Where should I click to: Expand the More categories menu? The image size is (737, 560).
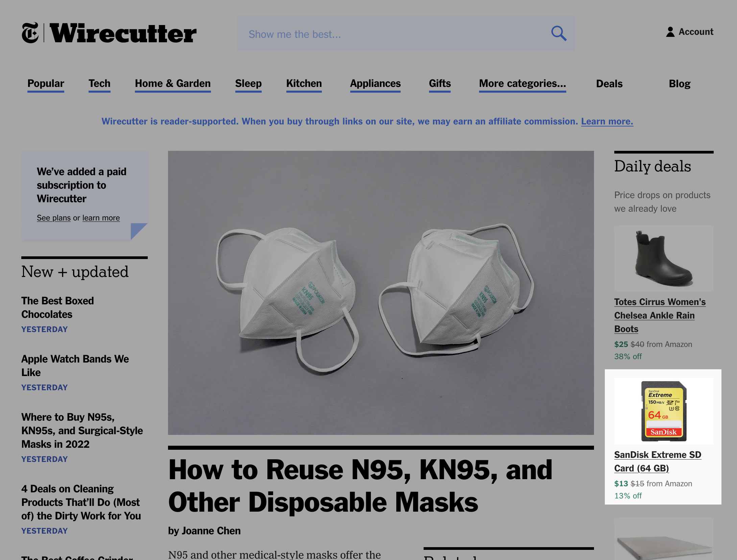522,84
